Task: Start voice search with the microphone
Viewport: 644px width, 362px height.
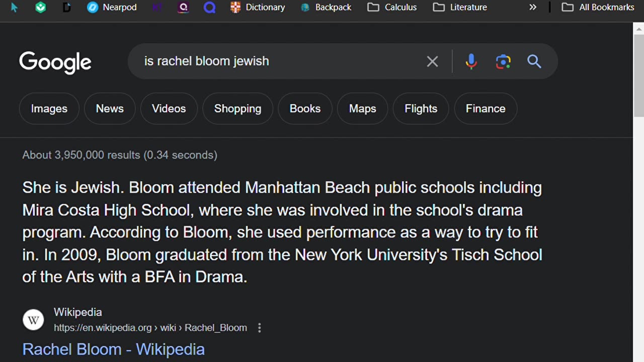Action: pos(471,61)
